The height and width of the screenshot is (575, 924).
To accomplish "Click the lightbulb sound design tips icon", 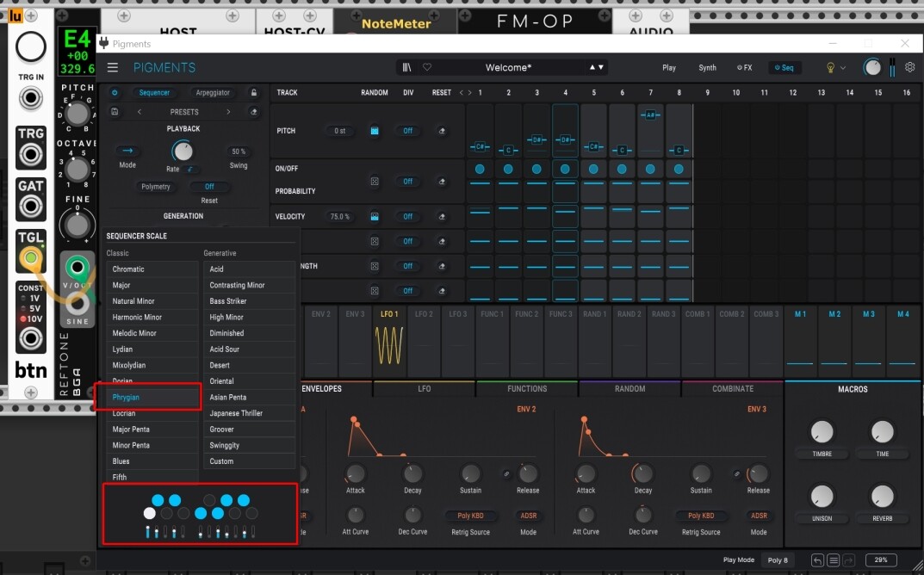I will point(830,68).
